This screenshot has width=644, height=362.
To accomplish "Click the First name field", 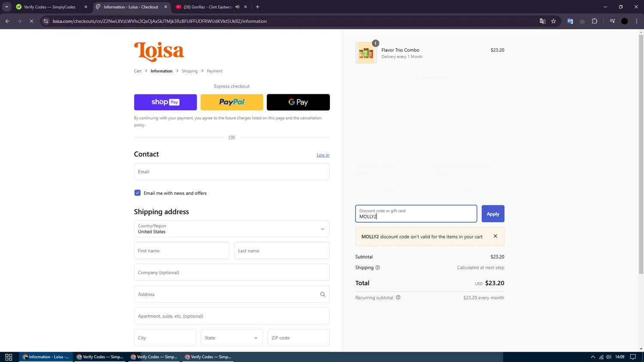I will point(182,251).
